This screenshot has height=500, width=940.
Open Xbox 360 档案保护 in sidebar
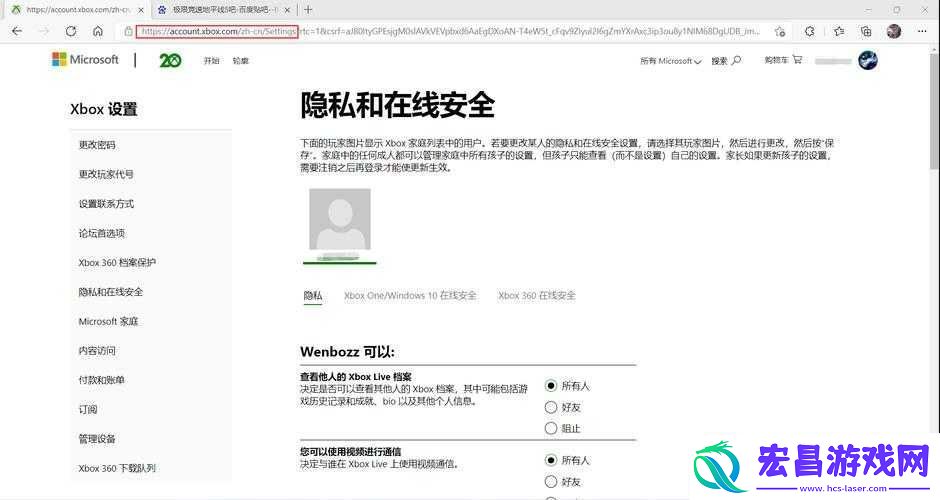[x=117, y=262]
